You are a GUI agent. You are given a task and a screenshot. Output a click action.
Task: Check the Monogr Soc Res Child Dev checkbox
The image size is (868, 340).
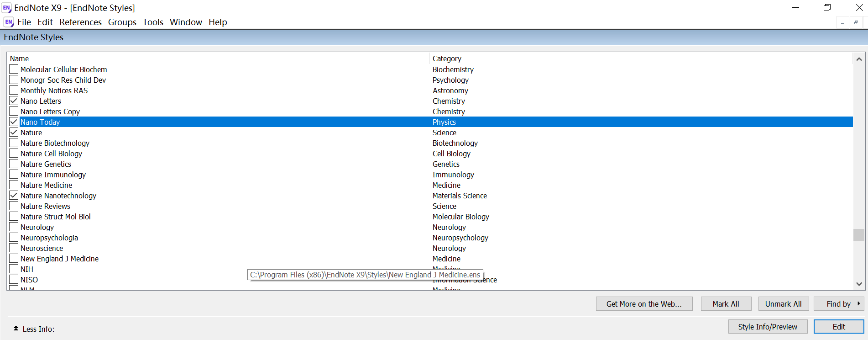pos(14,80)
